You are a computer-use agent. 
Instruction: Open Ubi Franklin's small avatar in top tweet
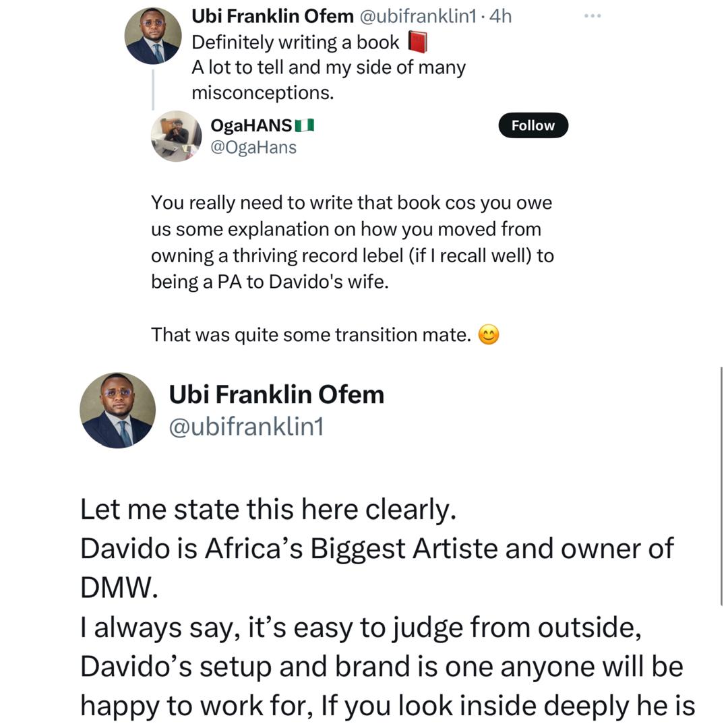[x=153, y=36]
